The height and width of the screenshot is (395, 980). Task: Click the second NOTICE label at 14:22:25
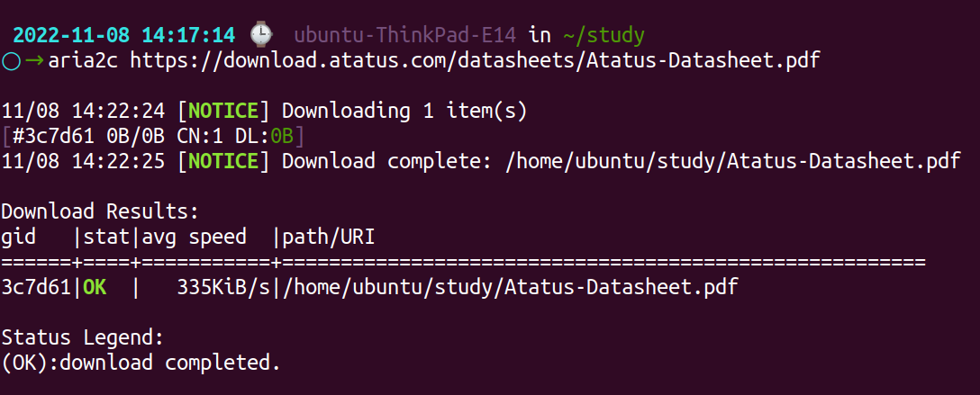point(223,162)
